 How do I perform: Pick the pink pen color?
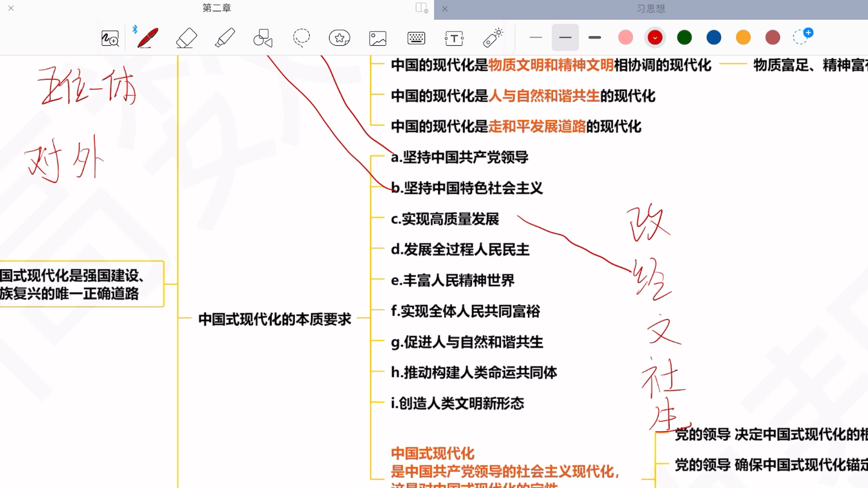click(626, 37)
